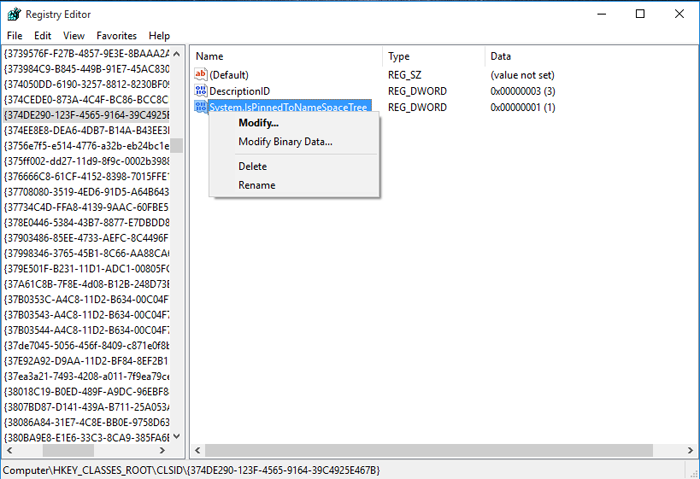Open the File menu
The height and width of the screenshot is (479, 700).
point(14,36)
